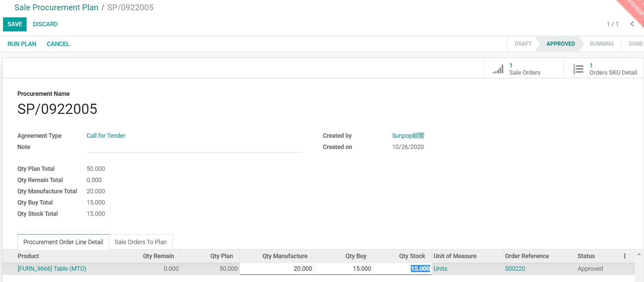The width and height of the screenshot is (644, 282).
Task: Click into the Note input field
Action: coord(194,147)
